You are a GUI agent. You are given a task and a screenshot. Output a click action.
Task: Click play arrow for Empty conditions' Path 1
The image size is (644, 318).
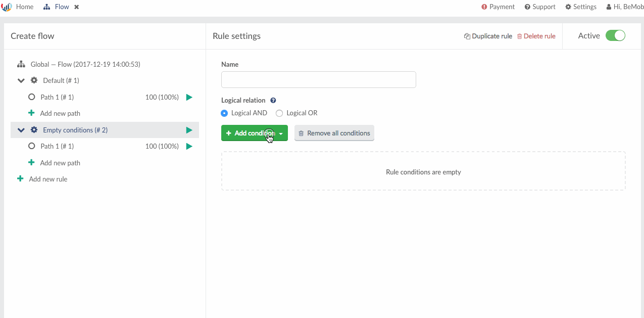coord(189,147)
